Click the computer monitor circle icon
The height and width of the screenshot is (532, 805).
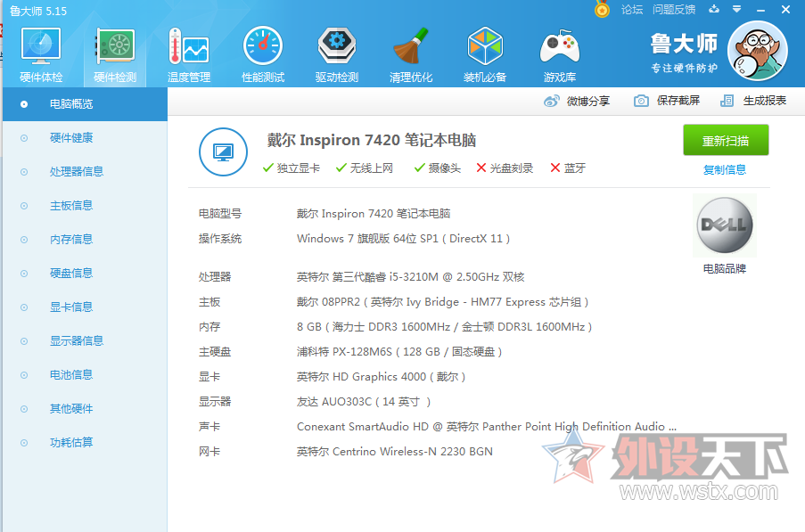[223, 151]
